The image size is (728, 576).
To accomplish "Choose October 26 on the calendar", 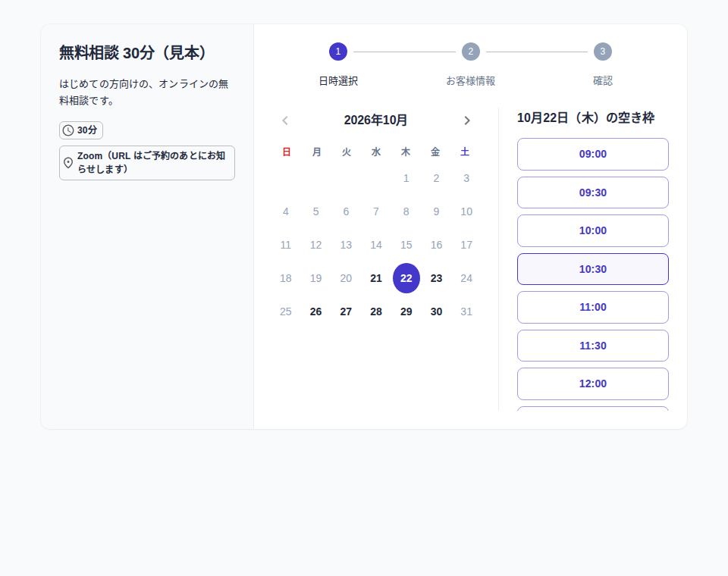I will tap(315, 312).
